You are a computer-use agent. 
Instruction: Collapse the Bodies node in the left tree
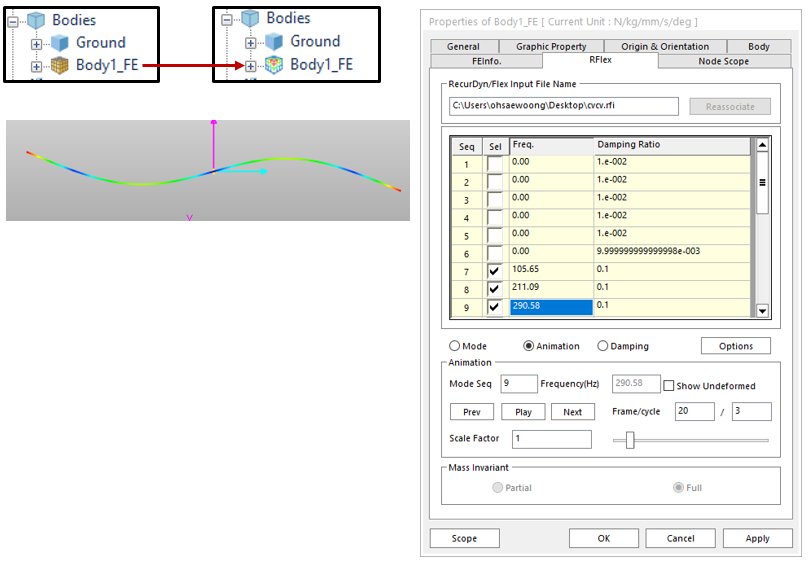[13, 22]
